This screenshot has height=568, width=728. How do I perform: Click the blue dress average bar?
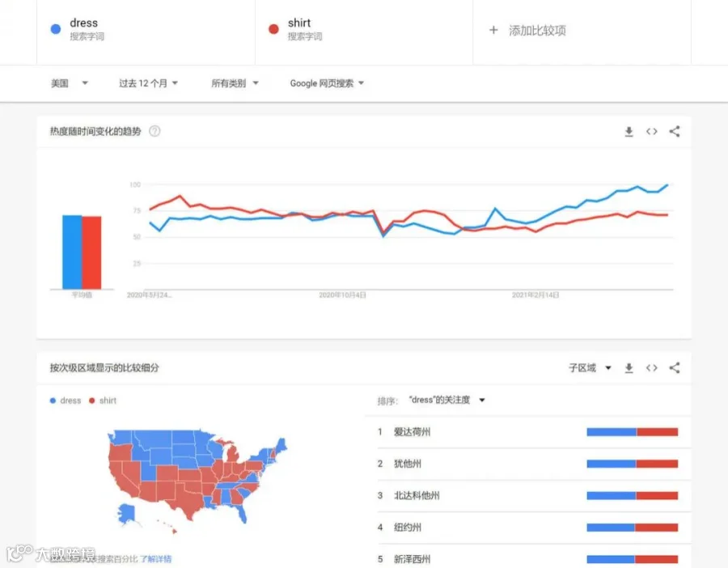point(72,252)
